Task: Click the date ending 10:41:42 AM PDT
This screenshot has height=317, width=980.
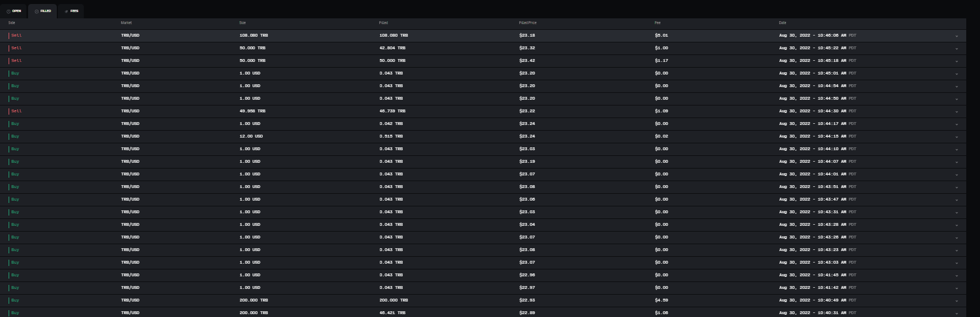Action: coord(818,288)
